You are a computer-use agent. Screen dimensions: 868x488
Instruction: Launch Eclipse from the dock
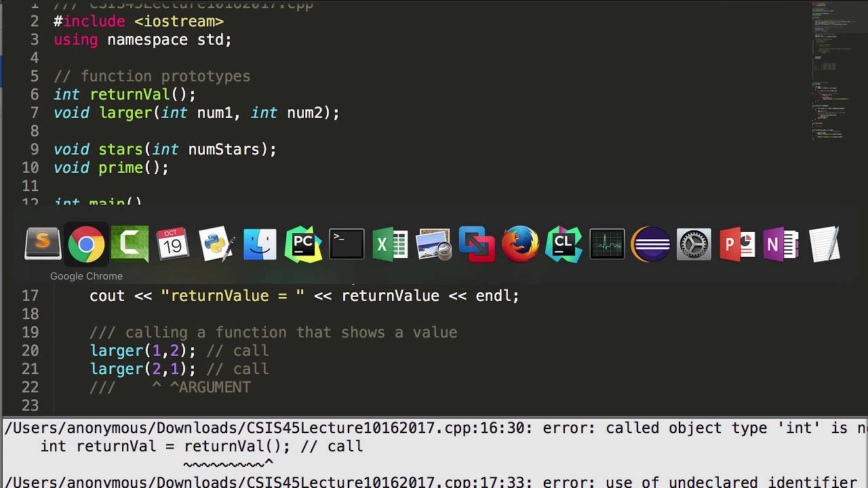coord(650,244)
